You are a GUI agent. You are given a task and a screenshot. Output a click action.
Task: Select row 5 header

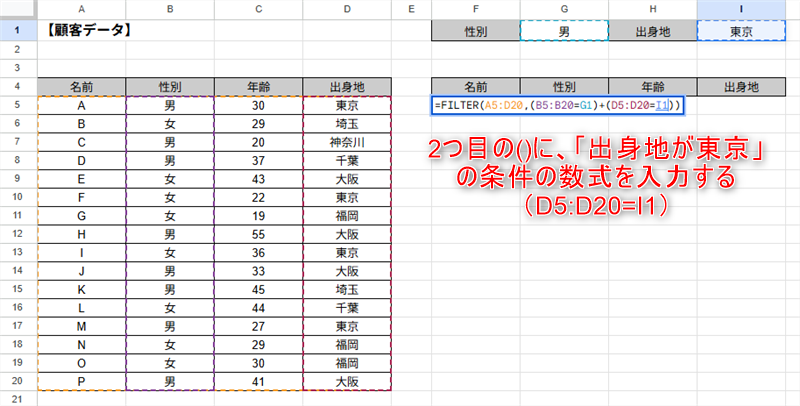click(17, 105)
